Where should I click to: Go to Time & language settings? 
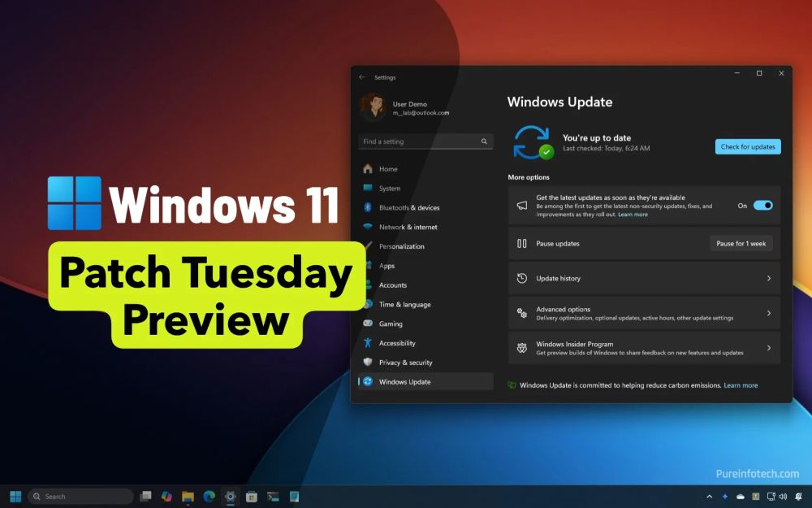click(425, 304)
